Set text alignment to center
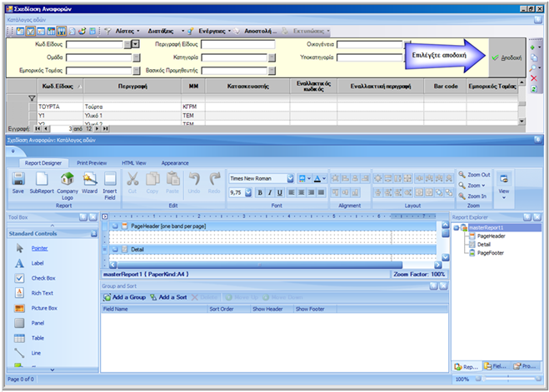This screenshot has height=392, width=549. coord(301,192)
